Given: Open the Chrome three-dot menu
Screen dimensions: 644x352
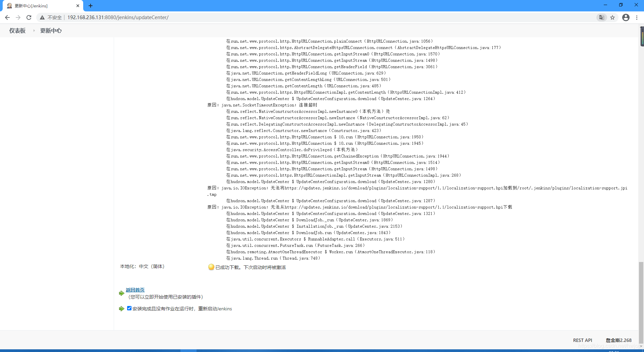Looking at the screenshot, I should 637,17.
